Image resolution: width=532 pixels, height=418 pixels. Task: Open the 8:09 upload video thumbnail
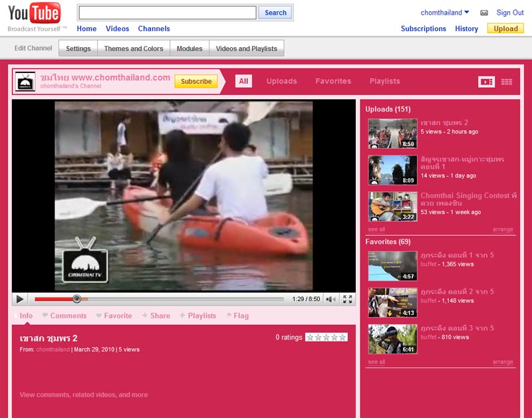pos(392,170)
